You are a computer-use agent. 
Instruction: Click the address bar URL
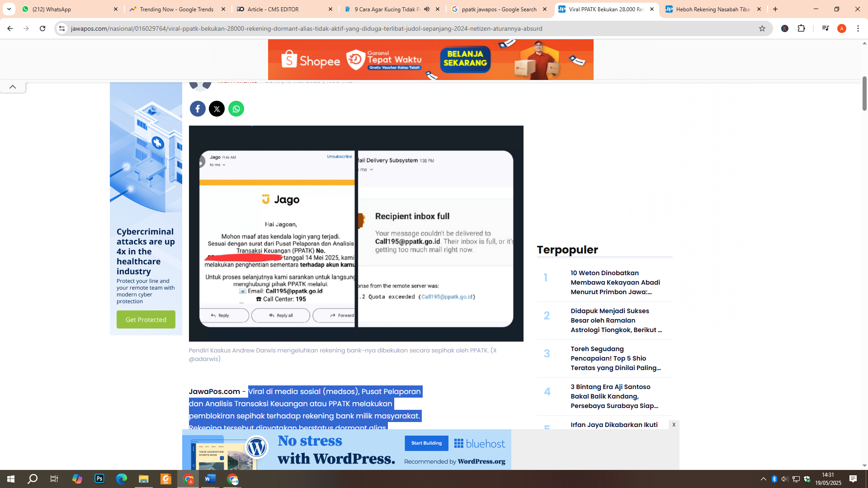click(307, 28)
